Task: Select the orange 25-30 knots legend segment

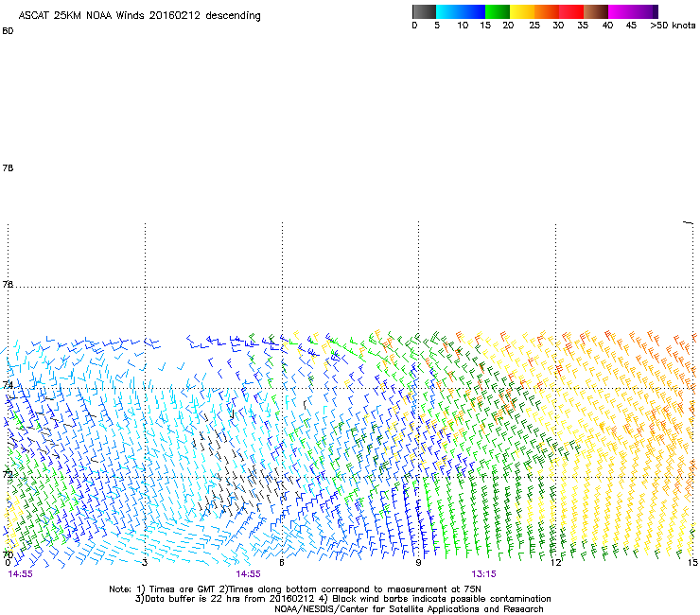Action: pyautogui.click(x=547, y=11)
